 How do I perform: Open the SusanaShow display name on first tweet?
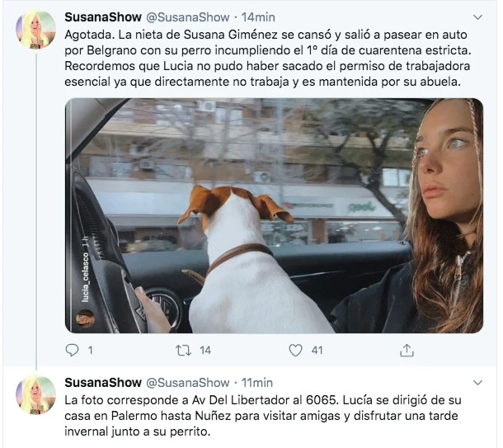point(103,17)
